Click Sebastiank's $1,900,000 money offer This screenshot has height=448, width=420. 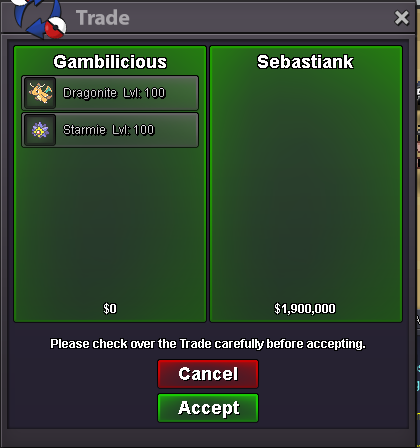(x=305, y=309)
